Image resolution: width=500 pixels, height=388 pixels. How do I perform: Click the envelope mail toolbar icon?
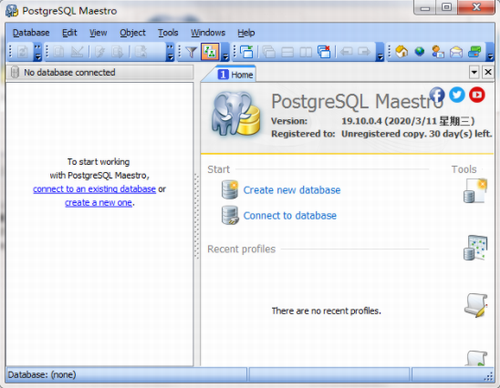tap(456, 52)
